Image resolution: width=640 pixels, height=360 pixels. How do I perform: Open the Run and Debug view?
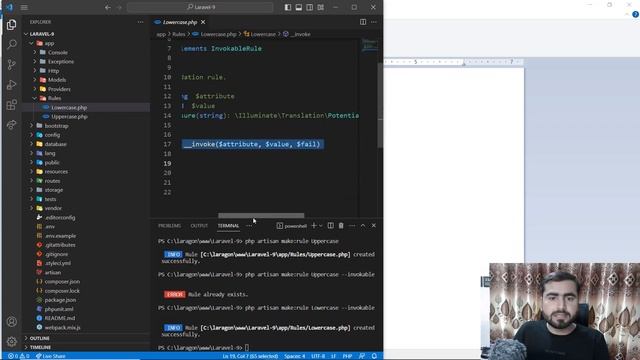[x=11, y=84]
